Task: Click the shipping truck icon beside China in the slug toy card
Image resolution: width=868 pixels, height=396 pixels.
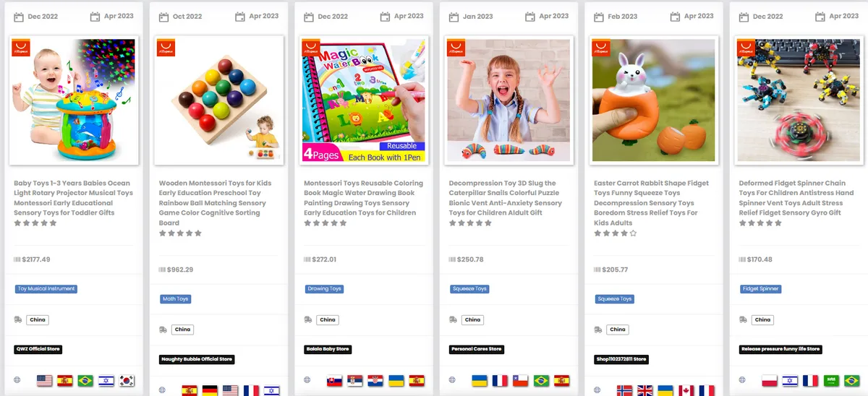Action: pyautogui.click(x=453, y=319)
